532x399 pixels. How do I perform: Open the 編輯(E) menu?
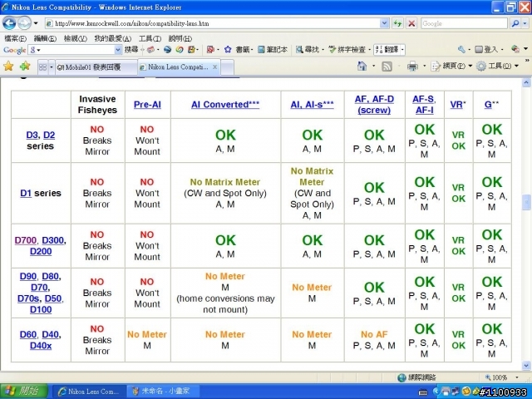(45, 38)
